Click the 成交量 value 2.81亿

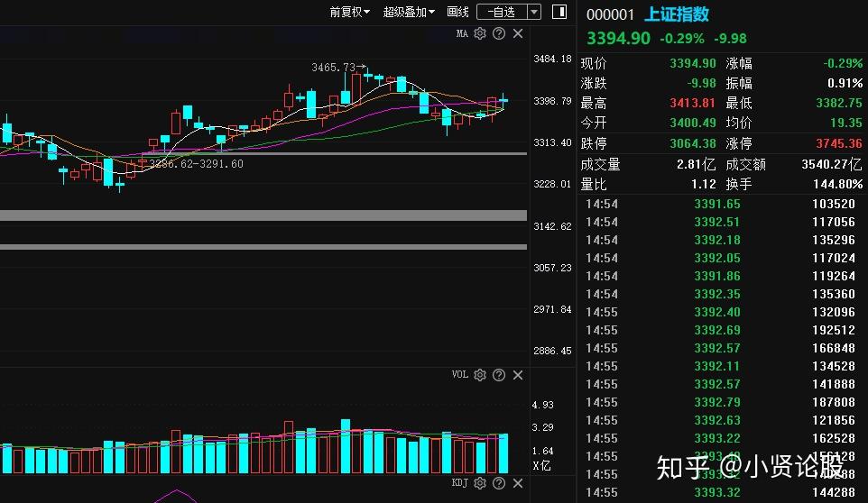pos(696,164)
